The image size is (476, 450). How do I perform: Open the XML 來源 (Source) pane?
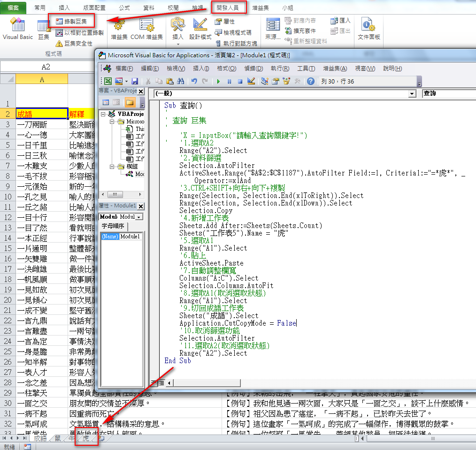coord(273,30)
